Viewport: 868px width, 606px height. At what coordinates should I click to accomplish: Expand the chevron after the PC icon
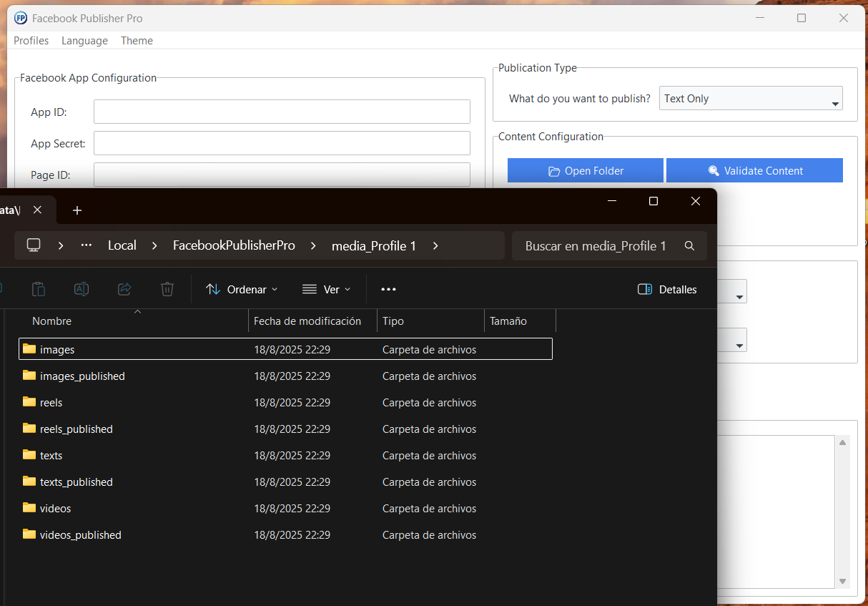tap(61, 245)
